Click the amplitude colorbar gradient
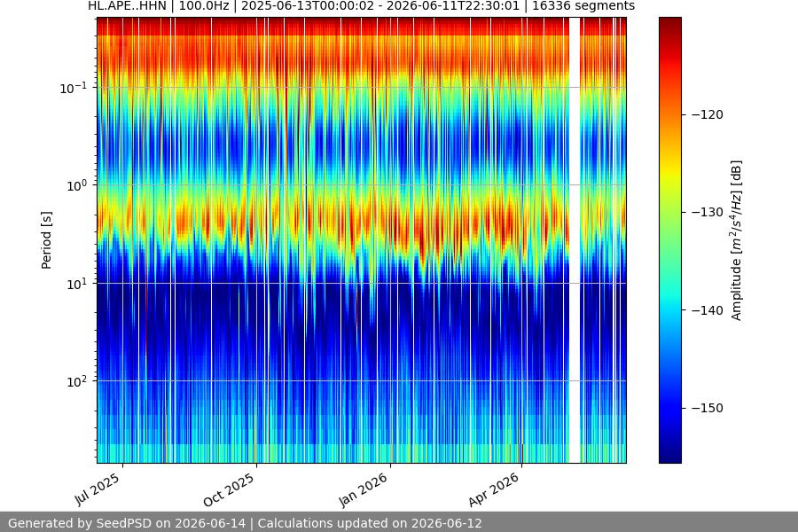Viewport: 798px width, 532px height. 670,240
